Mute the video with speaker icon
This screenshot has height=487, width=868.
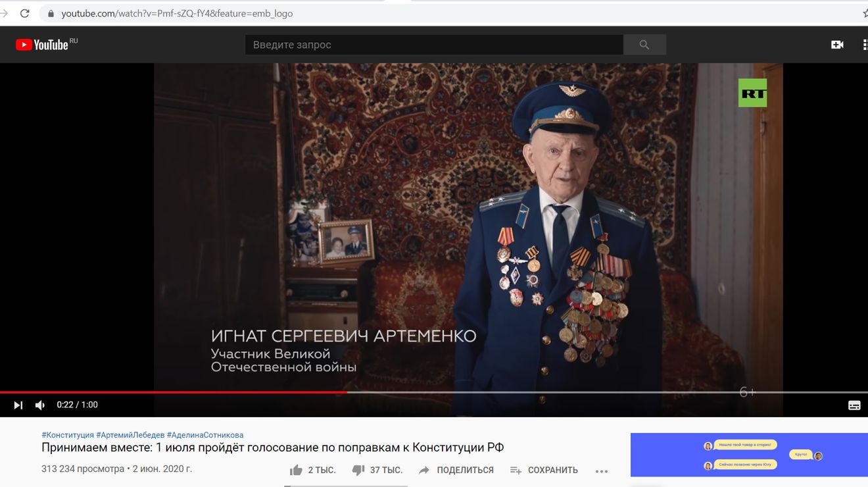(x=40, y=405)
